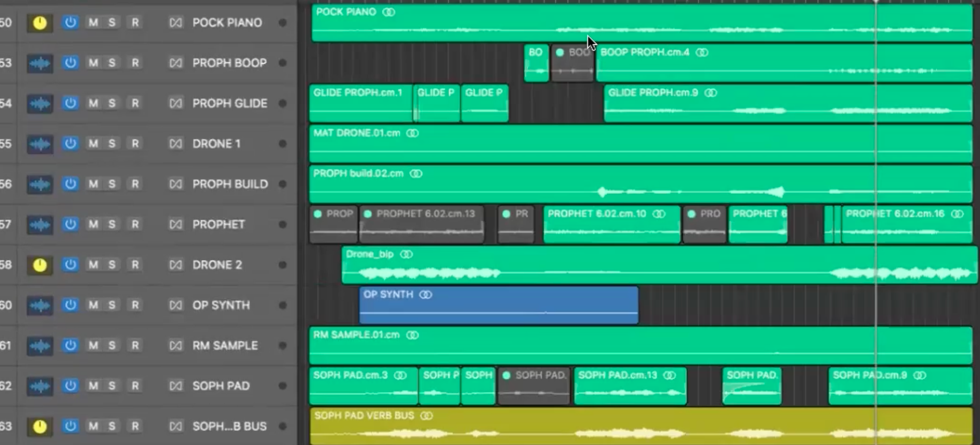Mute the PROPHET track
The width and height of the screenshot is (980, 445).
[x=93, y=224]
